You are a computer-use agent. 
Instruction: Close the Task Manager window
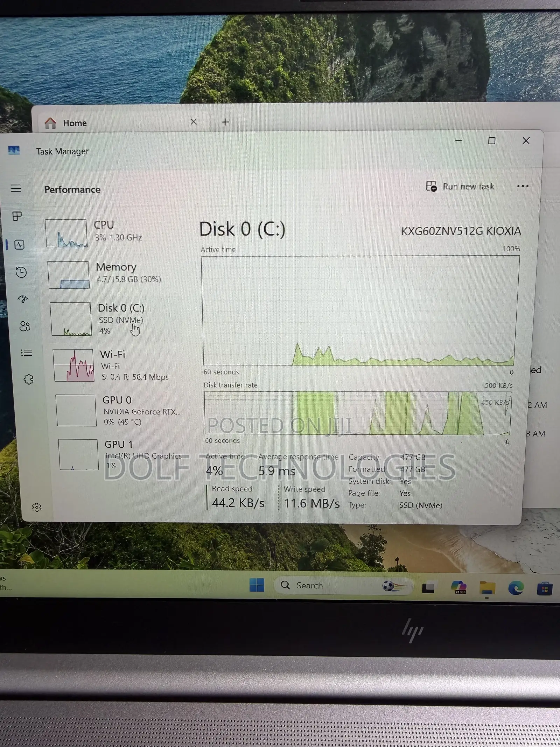click(x=526, y=141)
